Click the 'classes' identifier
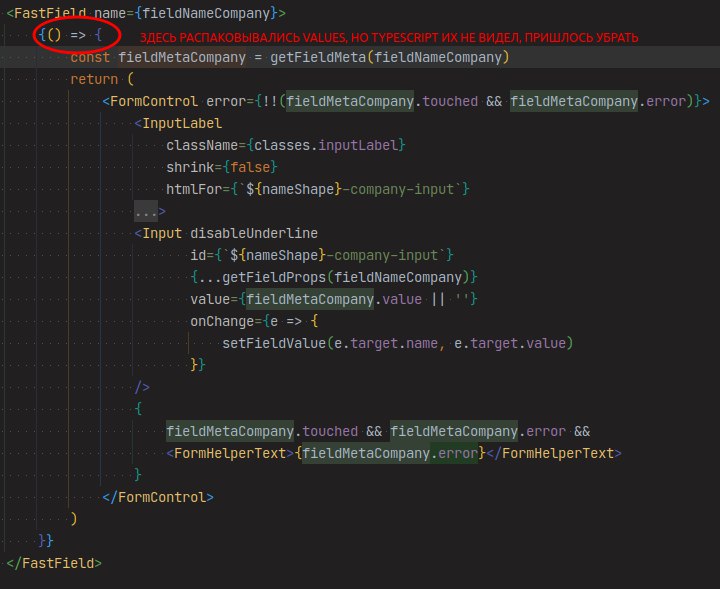 282,145
